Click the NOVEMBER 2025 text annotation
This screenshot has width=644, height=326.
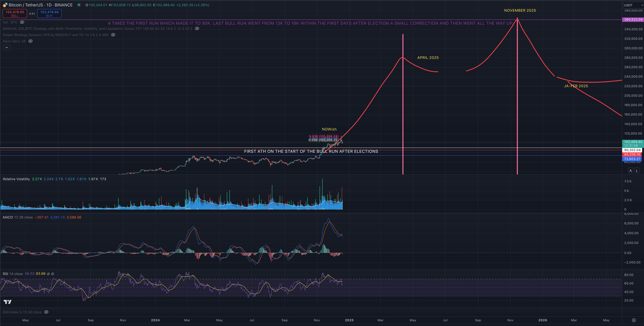(x=520, y=10)
